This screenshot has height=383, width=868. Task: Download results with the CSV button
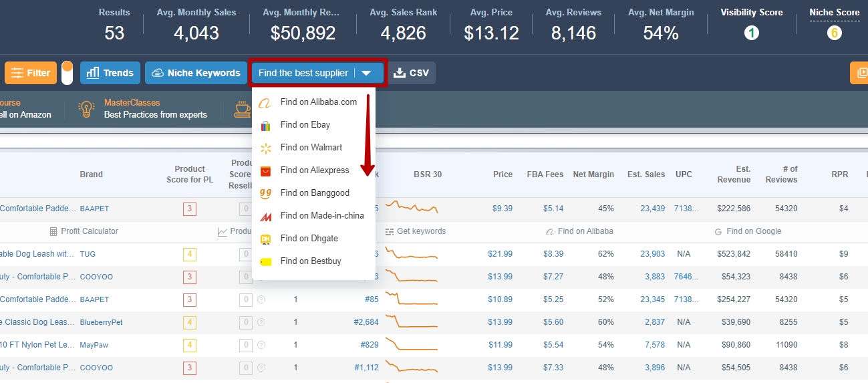coord(412,73)
